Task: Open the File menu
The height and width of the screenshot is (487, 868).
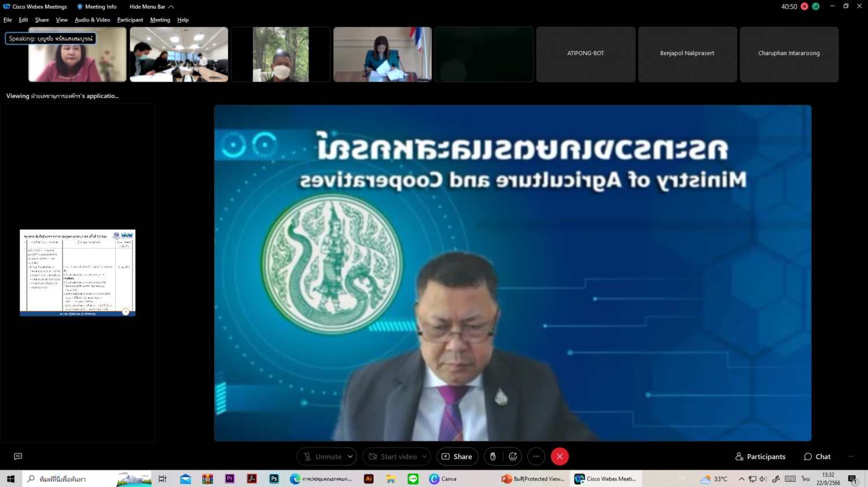Action: click(x=8, y=20)
